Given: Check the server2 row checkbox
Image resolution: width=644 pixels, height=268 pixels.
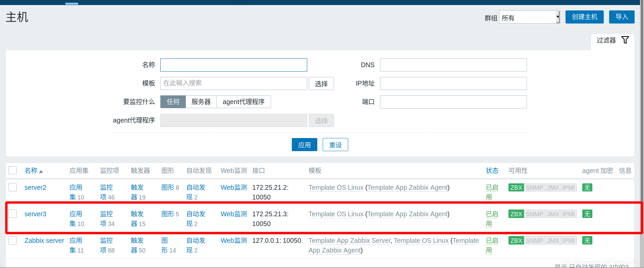Looking at the screenshot, I should (13, 187).
